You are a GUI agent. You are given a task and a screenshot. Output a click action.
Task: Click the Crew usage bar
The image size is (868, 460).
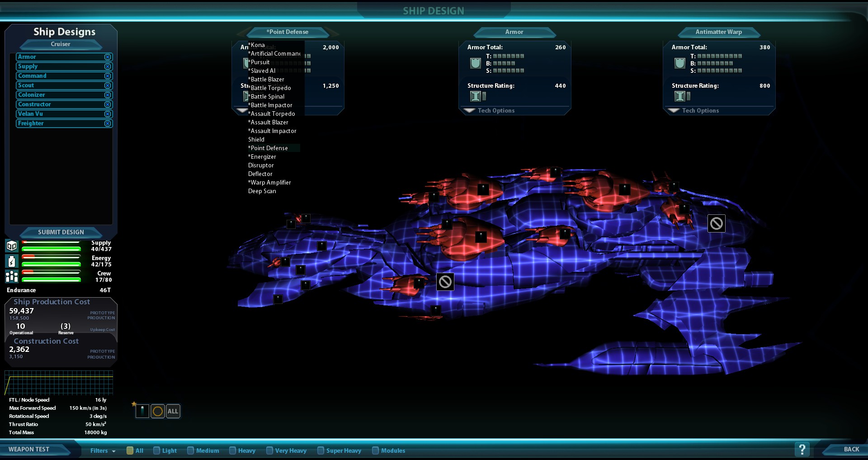click(51, 276)
